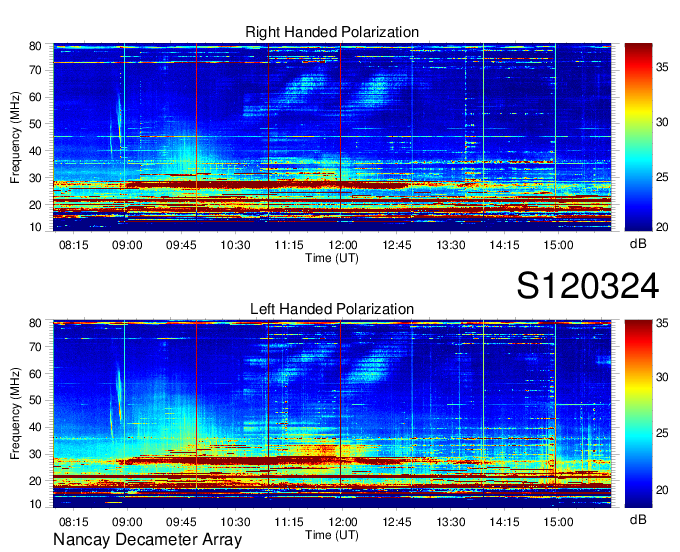Click the 20 label on upper color bar
The height and width of the screenshot is (552, 680).
(x=662, y=227)
